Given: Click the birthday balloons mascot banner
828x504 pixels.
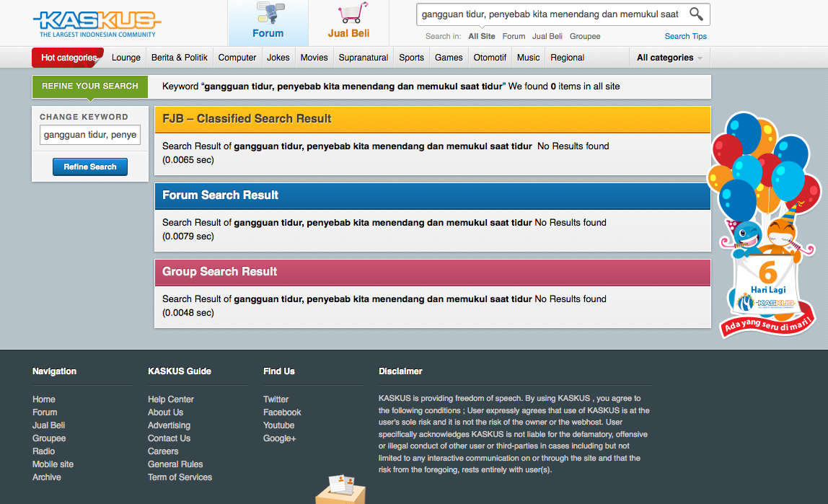Looking at the screenshot, I should (765, 224).
